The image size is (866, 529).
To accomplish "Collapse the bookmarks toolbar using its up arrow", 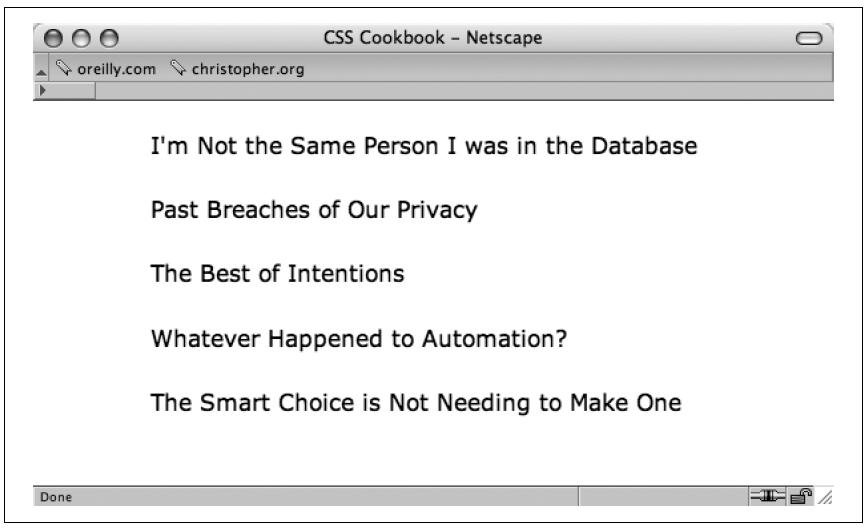I will tap(41, 72).
